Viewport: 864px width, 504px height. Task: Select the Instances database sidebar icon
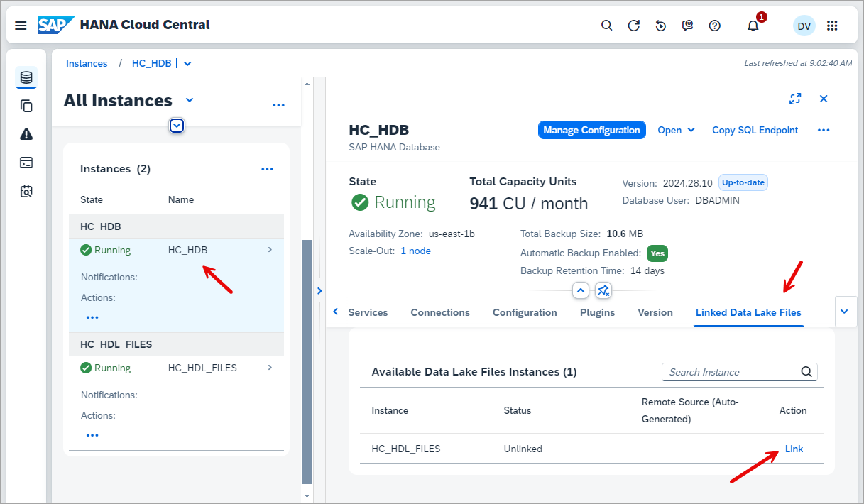point(26,77)
